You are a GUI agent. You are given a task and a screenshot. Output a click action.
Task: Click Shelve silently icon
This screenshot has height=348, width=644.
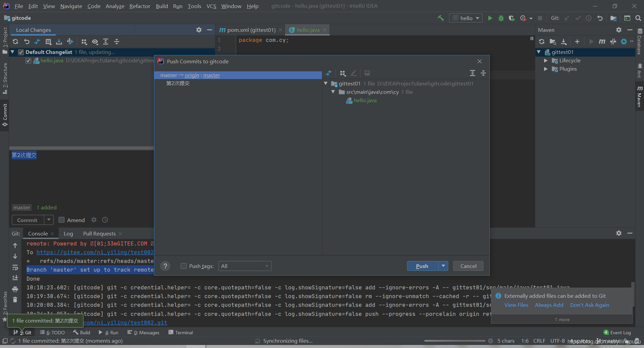coord(59,42)
